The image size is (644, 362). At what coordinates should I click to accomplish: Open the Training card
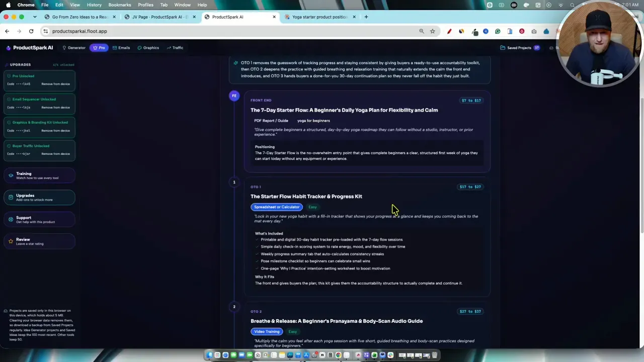39,175
